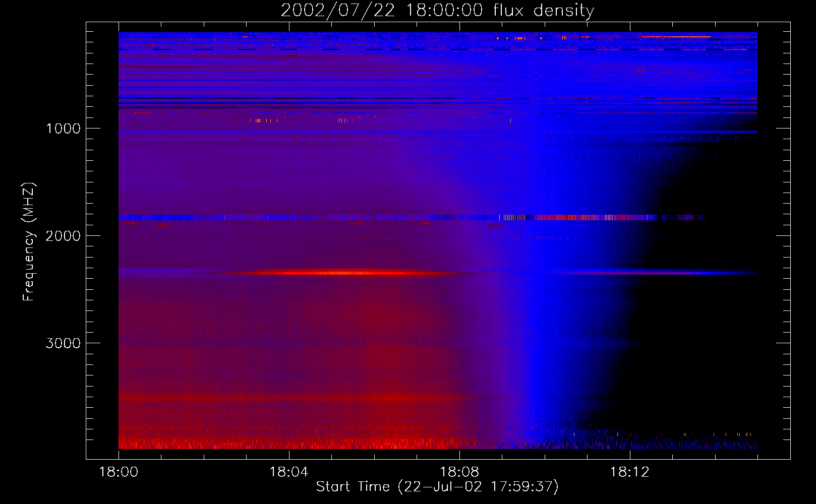Click the plot title "2002/07/22 18:00:00 flux density"

pyautogui.click(x=437, y=10)
